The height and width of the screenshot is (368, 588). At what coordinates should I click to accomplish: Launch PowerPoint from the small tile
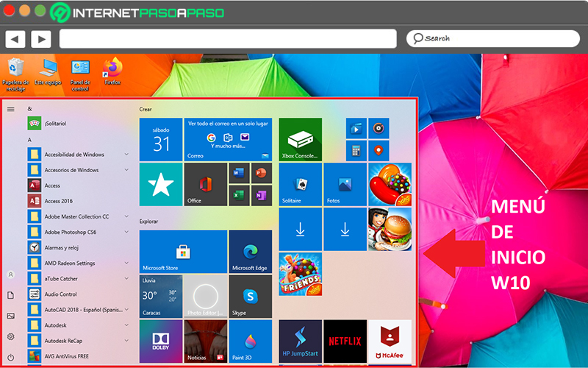[262, 173]
